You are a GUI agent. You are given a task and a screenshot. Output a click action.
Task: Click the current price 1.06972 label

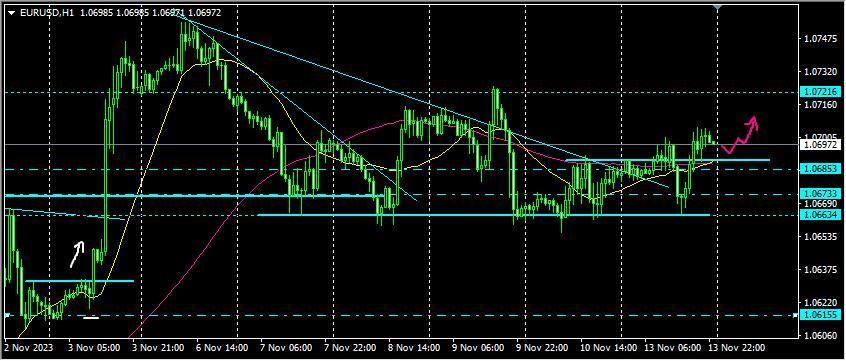click(820, 144)
